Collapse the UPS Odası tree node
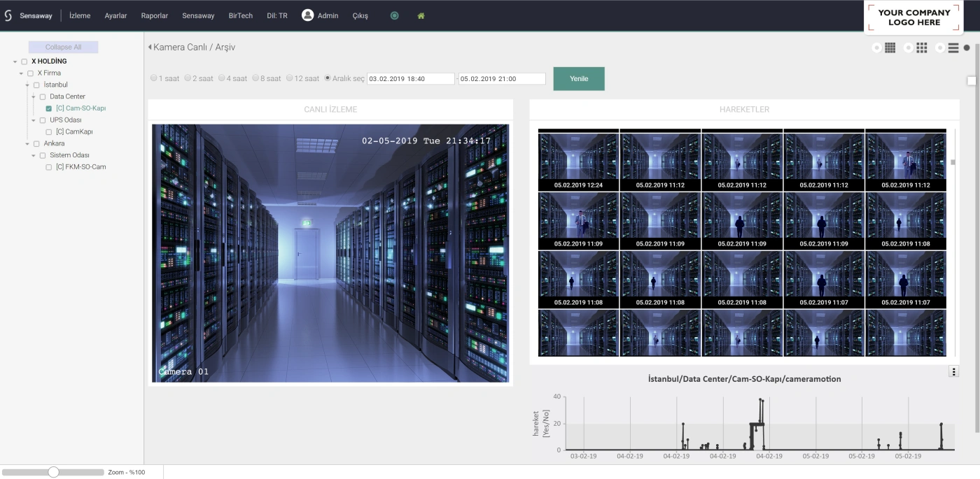 point(34,120)
